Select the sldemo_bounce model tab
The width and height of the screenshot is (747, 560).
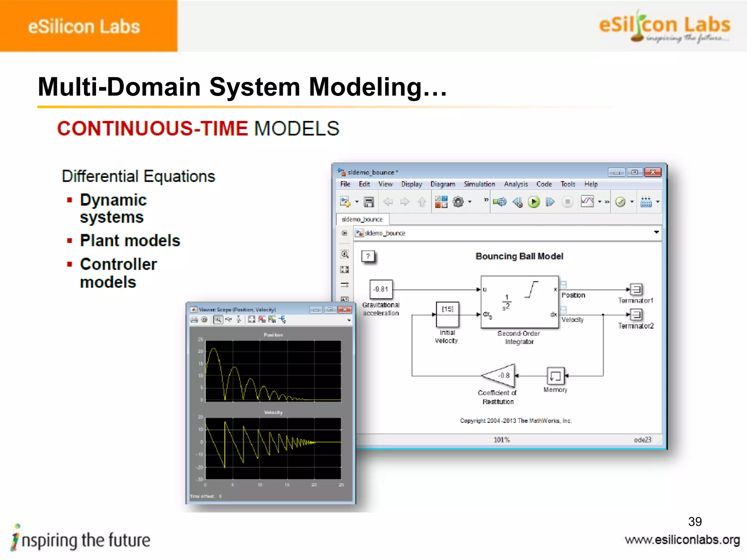coord(362,219)
